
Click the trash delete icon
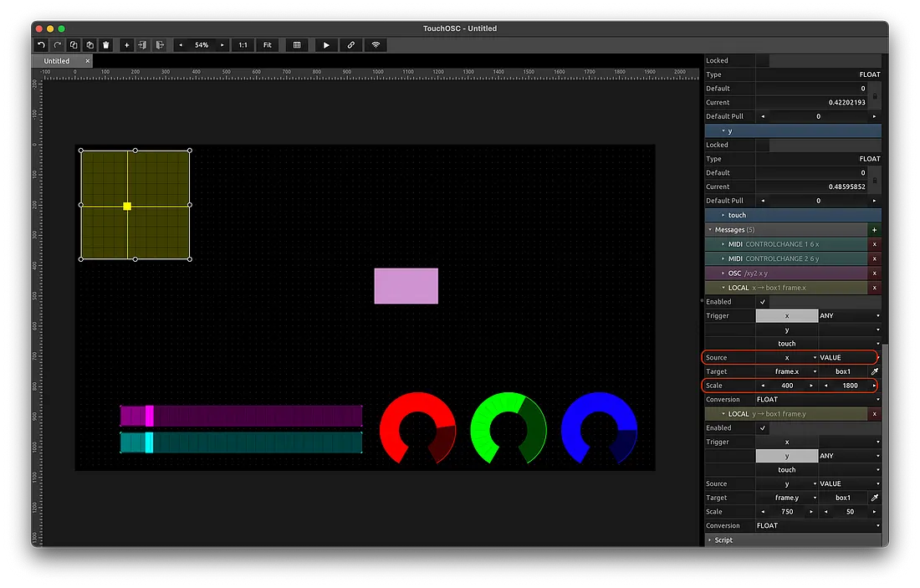(x=106, y=45)
